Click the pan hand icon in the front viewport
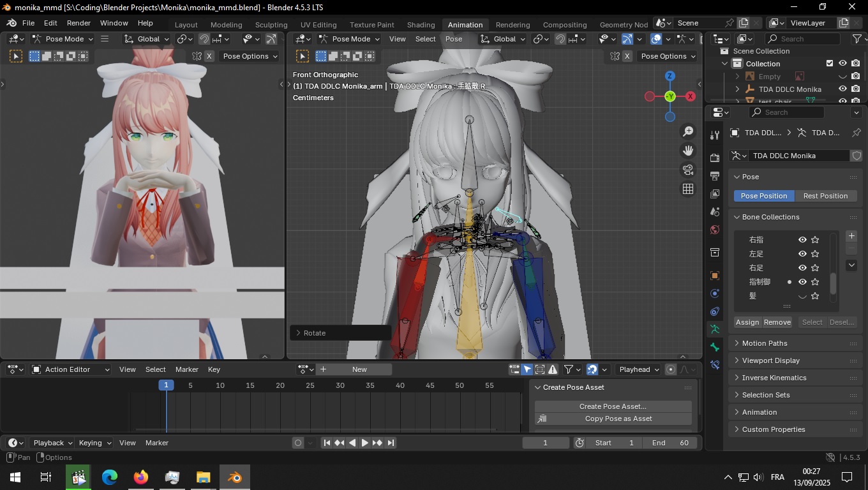 [x=688, y=151]
